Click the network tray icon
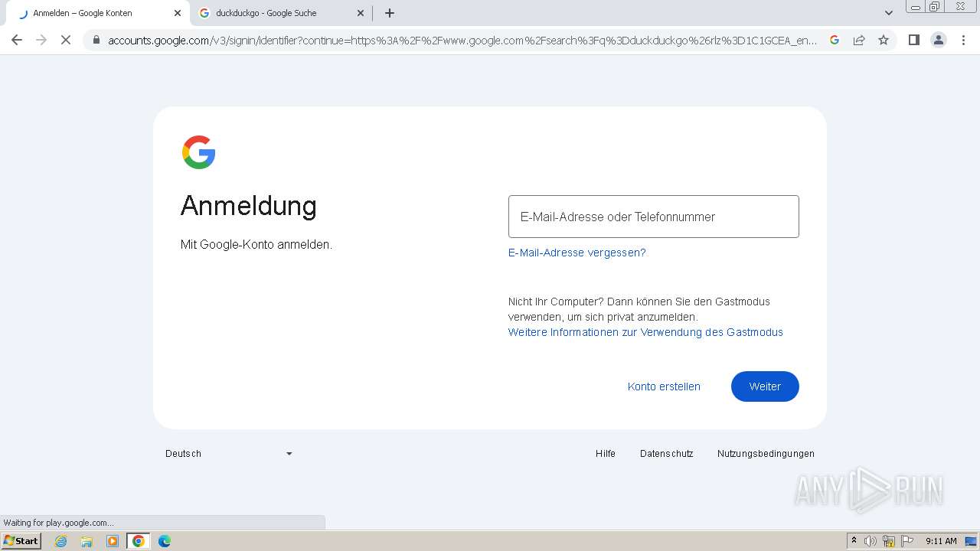980x551 pixels. pyautogui.click(x=889, y=541)
